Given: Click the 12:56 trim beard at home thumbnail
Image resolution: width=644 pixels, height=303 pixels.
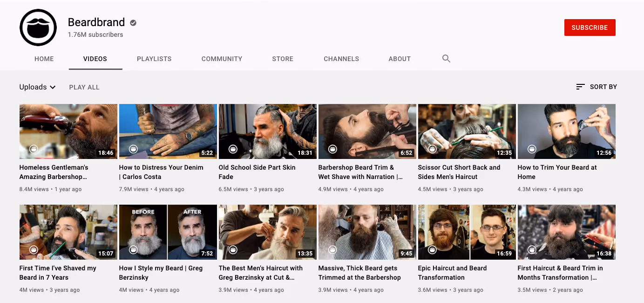Looking at the screenshot, I should point(567,131).
